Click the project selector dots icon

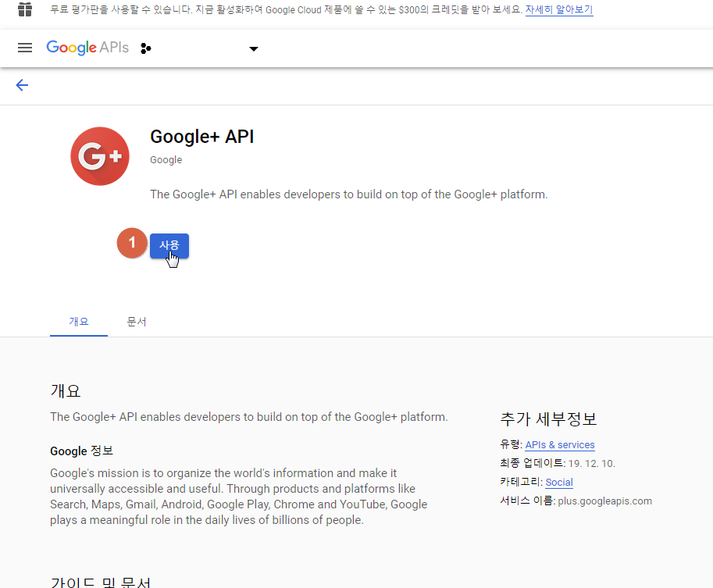click(145, 48)
